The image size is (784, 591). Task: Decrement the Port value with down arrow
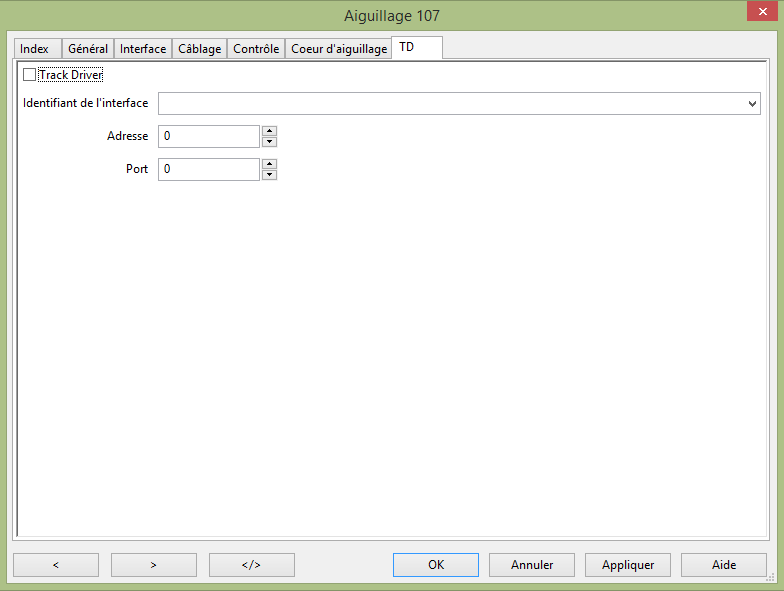[269, 175]
